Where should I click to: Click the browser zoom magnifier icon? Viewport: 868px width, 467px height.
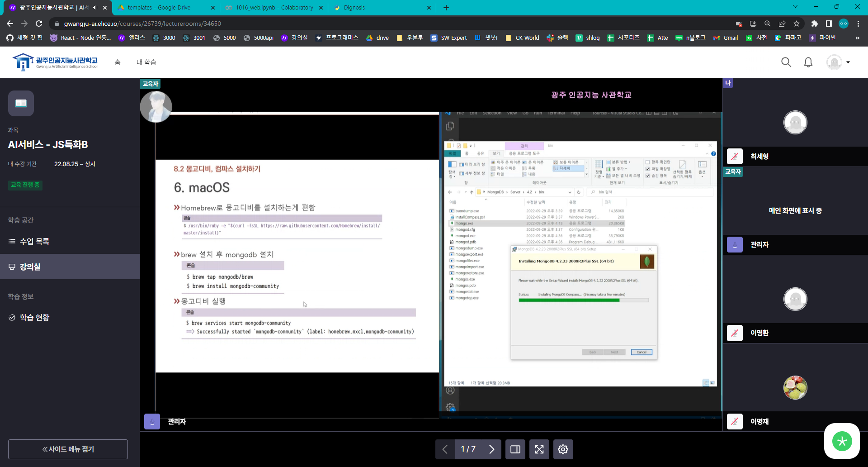[x=768, y=24]
